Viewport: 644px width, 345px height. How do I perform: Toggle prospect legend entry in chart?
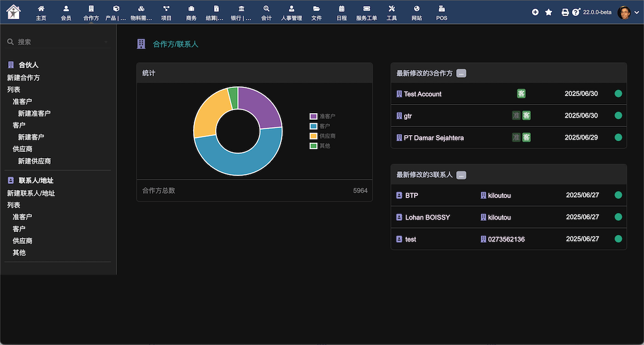[x=323, y=116]
